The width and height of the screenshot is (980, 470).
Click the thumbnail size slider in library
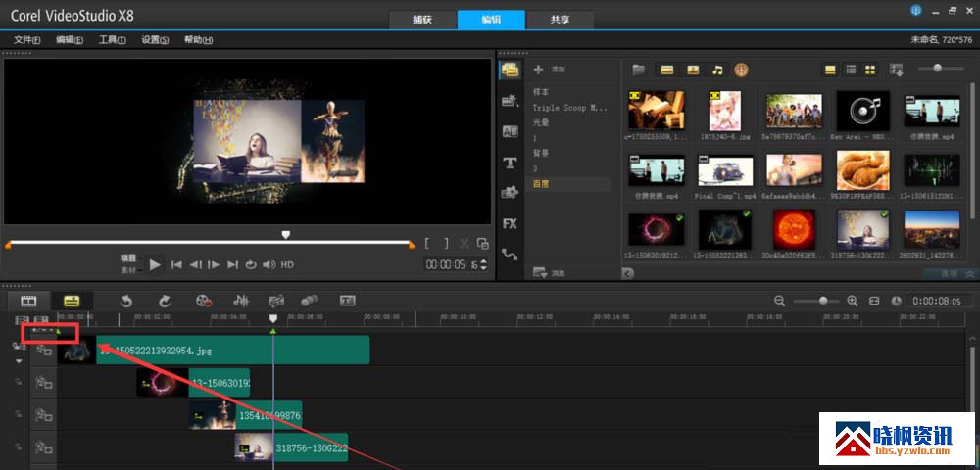938,69
